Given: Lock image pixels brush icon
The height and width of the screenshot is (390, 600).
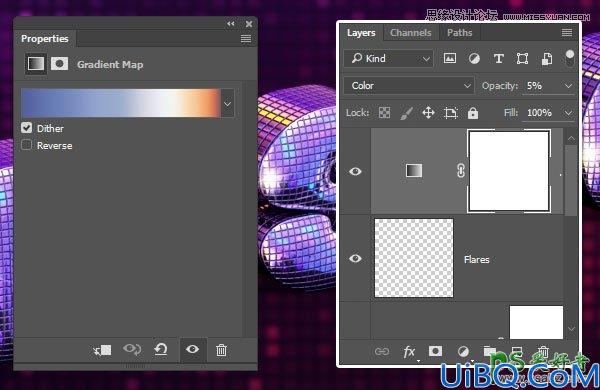Looking at the screenshot, I should pyautogui.click(x=406, y=113).
